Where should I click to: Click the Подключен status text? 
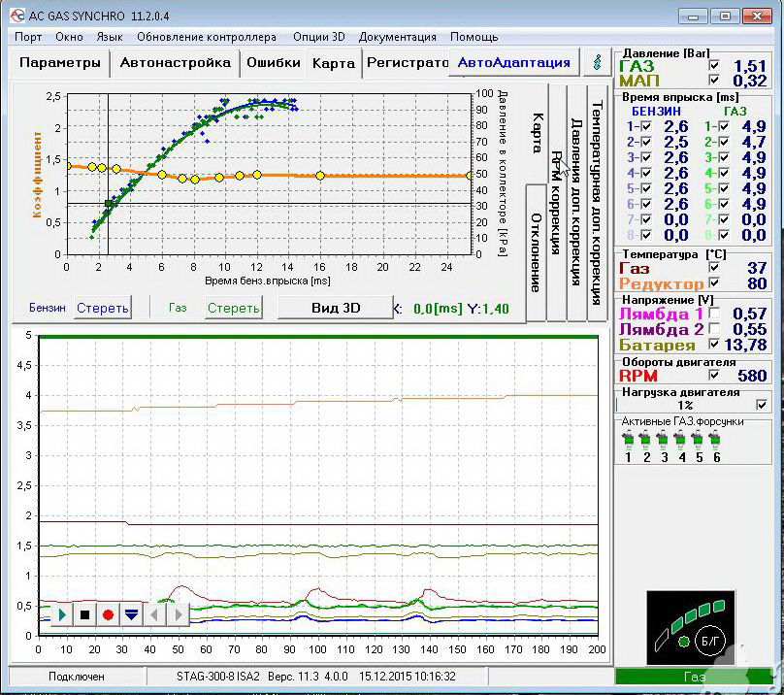pos(77,677)
